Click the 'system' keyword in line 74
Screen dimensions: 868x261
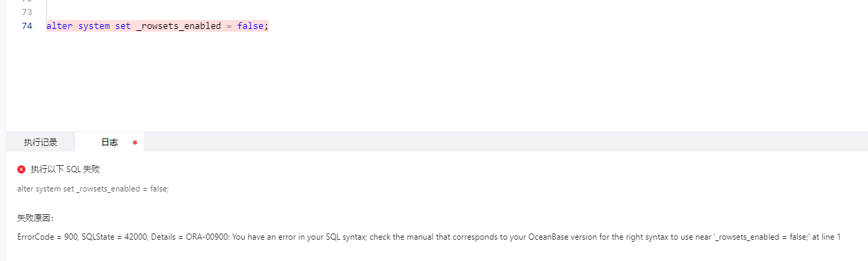pyautogui.click(x=94, y=26)
